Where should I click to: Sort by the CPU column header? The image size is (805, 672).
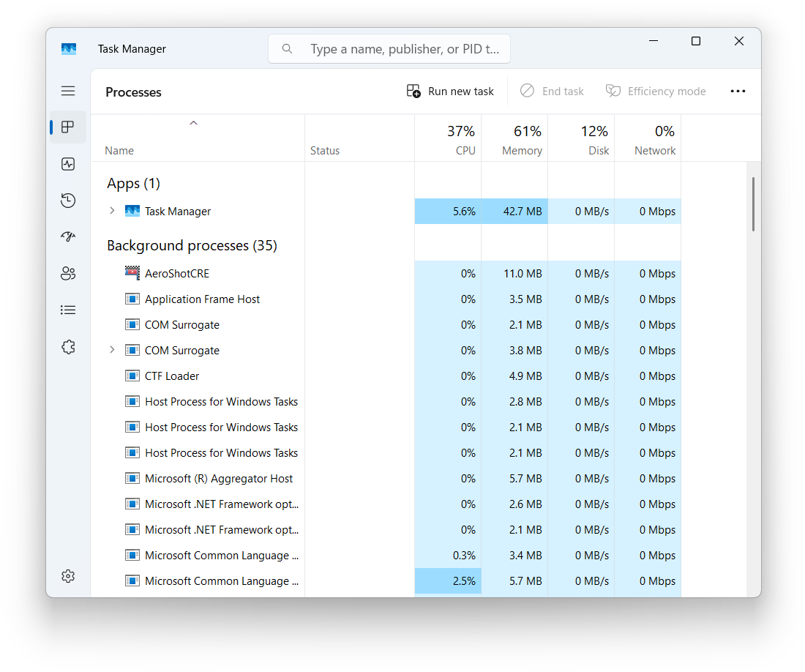pyautogui.click(x=448, y=138)
